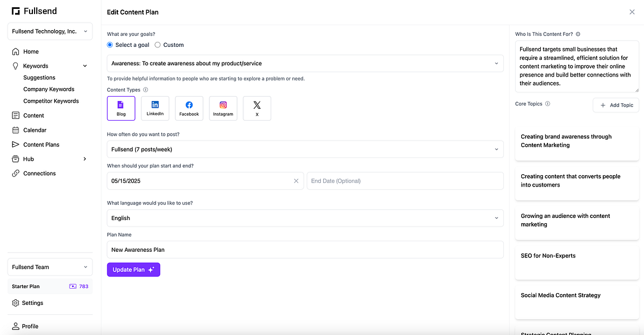Click the audience description text area
The width and height of the screenshot is (644, 335).
pyautogui.click(x=577, y=66)
